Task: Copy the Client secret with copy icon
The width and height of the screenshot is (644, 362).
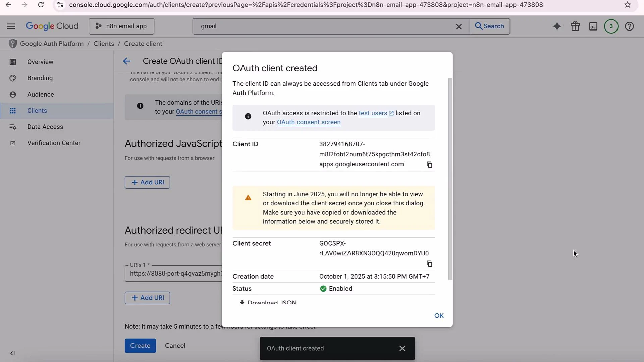Action: pyautogui.click(x=429, y=264)
